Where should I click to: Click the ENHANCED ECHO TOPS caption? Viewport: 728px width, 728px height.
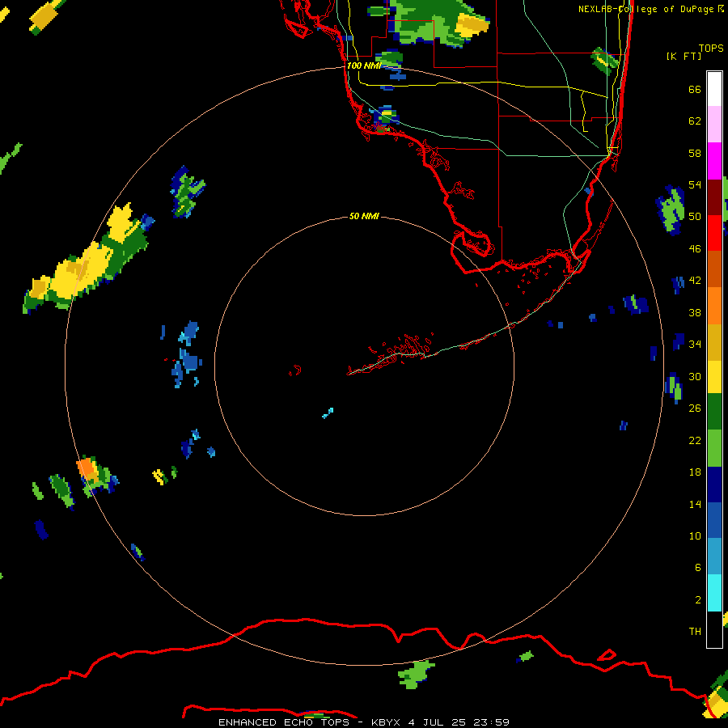click(284, 722)
